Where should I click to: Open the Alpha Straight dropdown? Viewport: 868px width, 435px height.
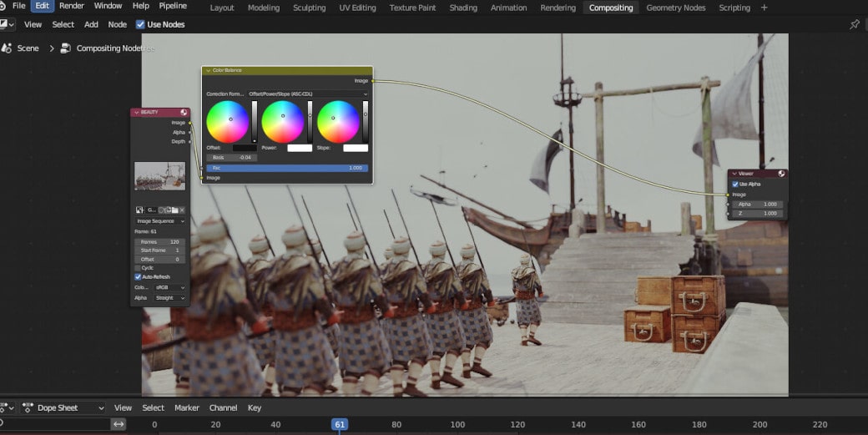coord(169,298)
